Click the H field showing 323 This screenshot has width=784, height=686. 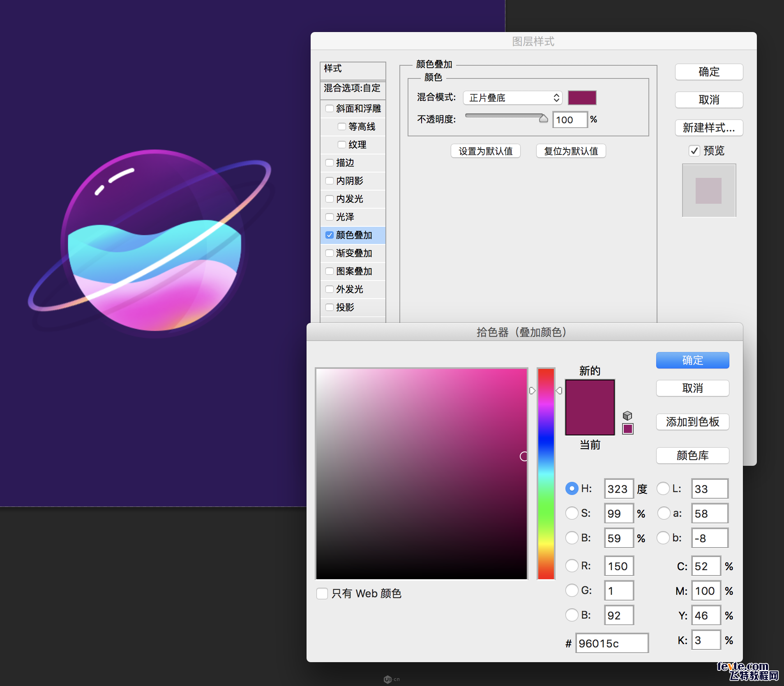click(x=619, y=489)
